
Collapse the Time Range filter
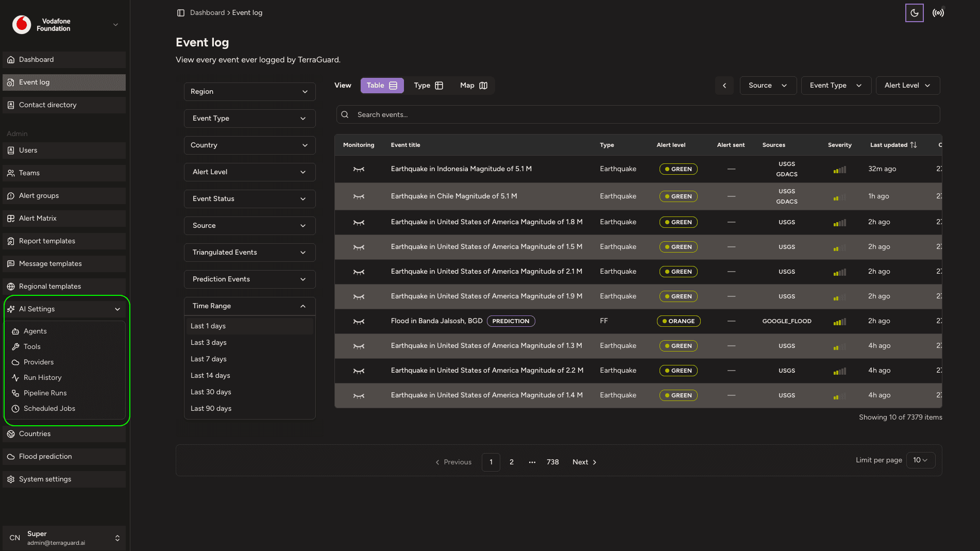(249, 306)
